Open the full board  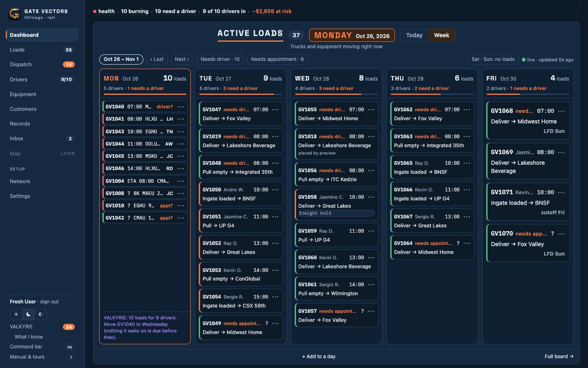click(559, 356)
